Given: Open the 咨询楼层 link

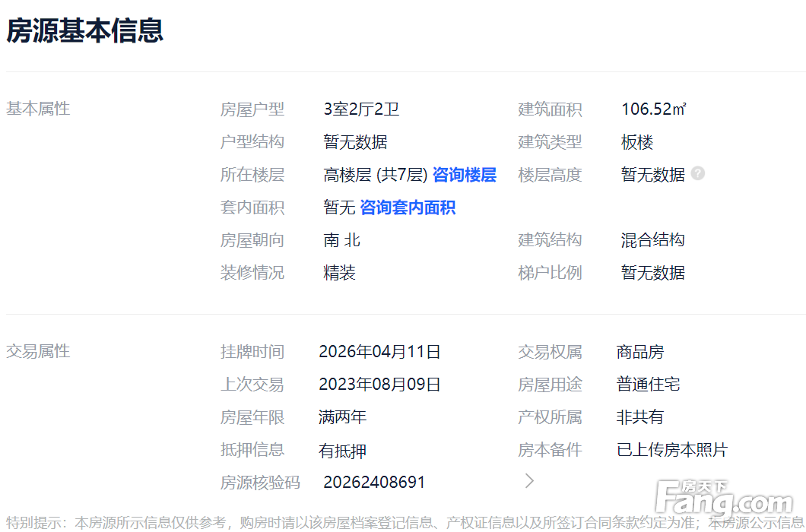Looking at the screenshot, I should click(x=464, y=175).
